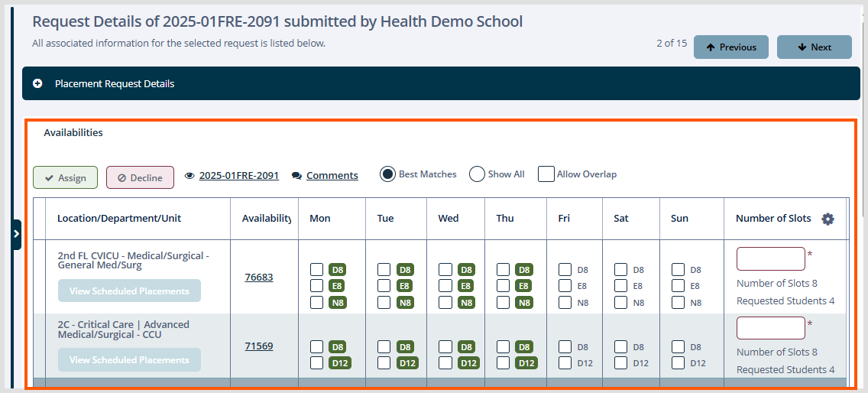Viewport: 868px width, 393px height.
Task: Click the Decline button
Action: (140, 177)
